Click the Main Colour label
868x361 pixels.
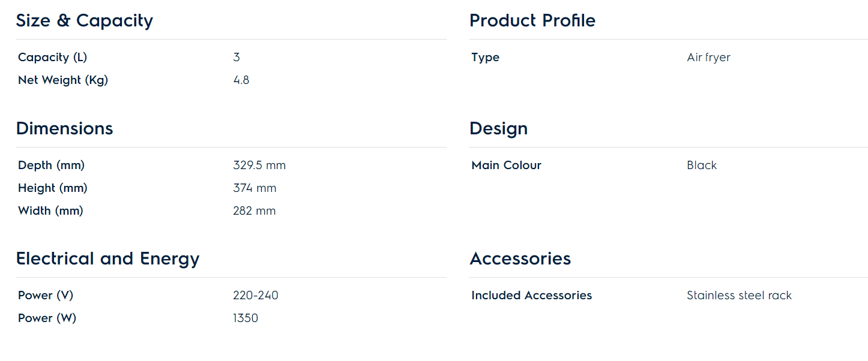(x=506, y=166)
